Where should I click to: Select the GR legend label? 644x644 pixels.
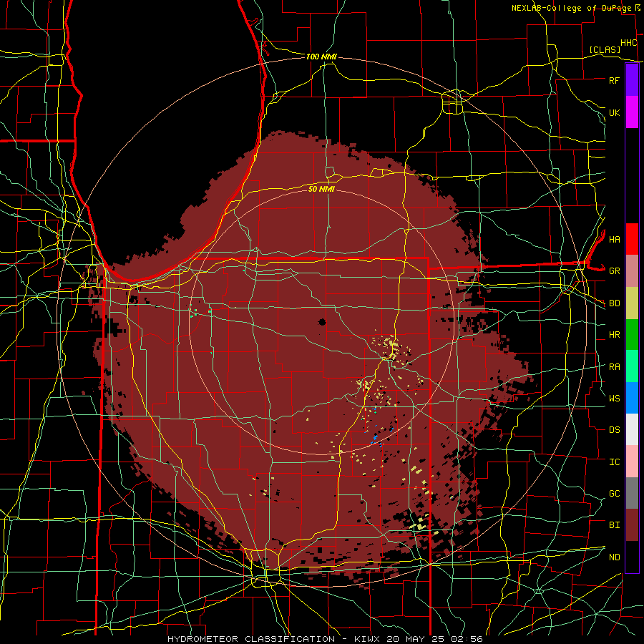tap(614, 271)
